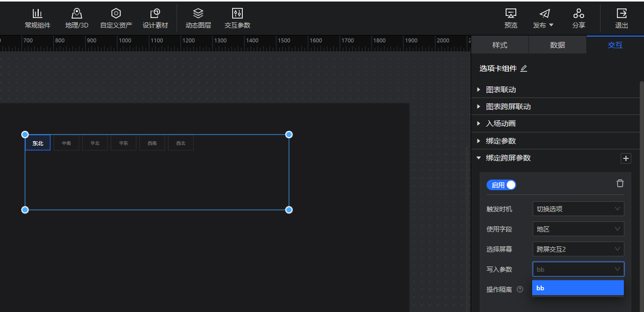
Task: Open the 选择屏幕 dropdown
Action: click(x=578, y=249)
